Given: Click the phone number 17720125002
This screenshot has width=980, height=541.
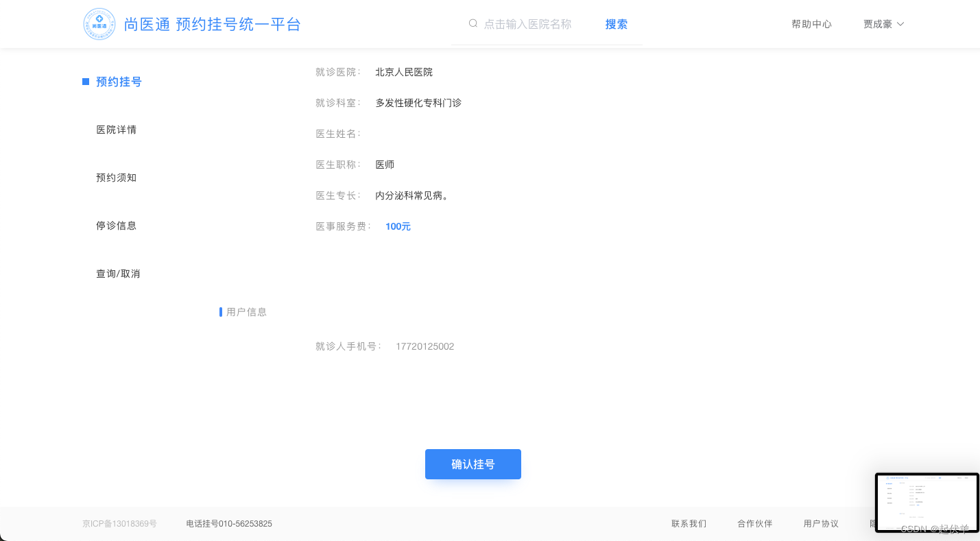Looking at the screenshot, I should (x=425, y=346).
